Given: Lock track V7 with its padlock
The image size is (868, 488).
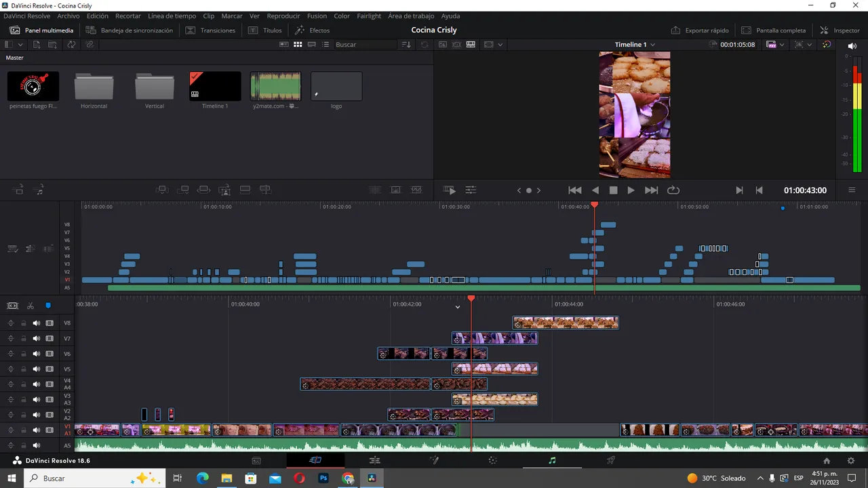Looking at the screenshot, I should [x=23, y=339].
